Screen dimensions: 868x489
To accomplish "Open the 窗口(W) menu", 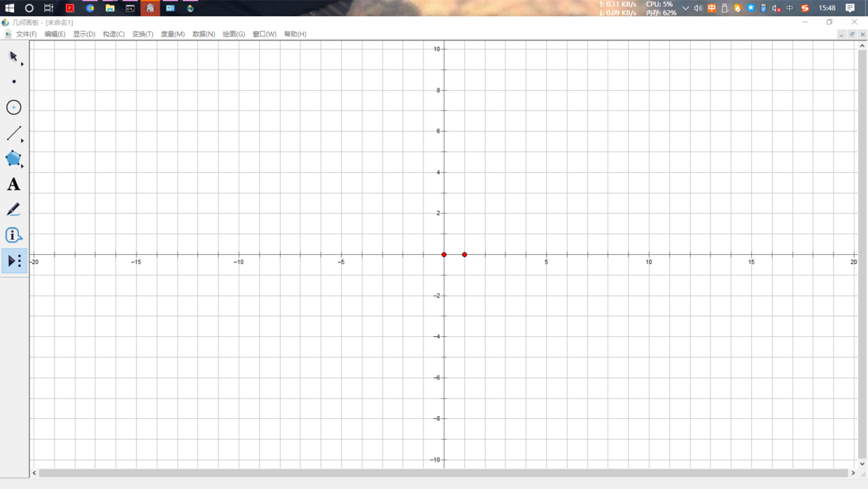I will click(265, 34).
